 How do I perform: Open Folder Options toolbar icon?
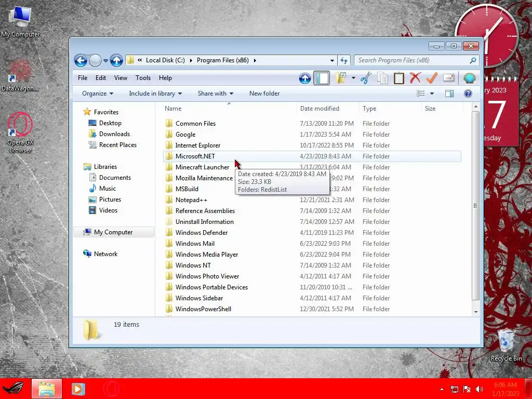pos(341,78)
